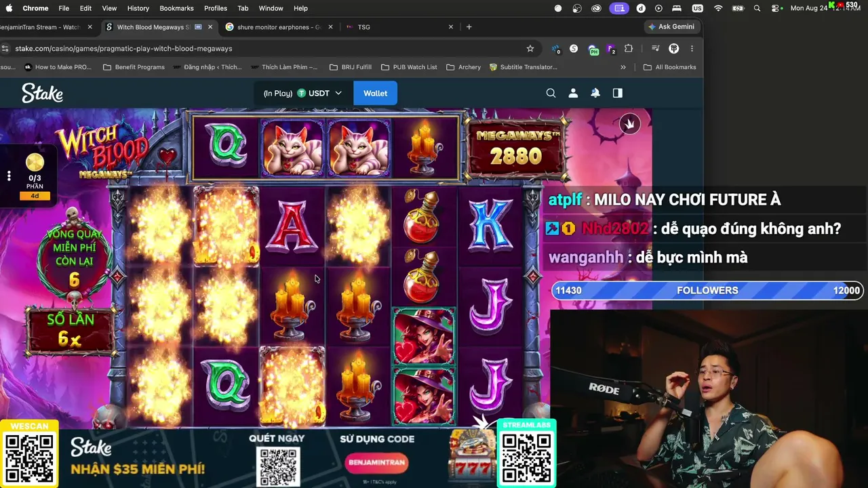Open the Stake notifications bell
The height and width of the screenshot is (488, 868).
(595, 93)
